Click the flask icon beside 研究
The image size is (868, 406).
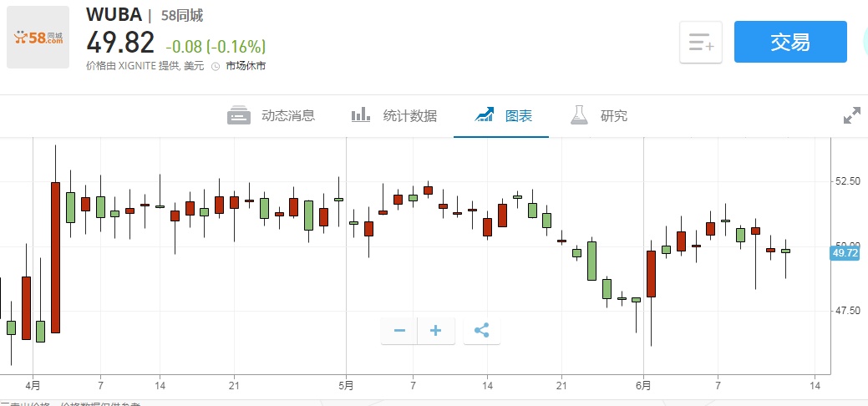(x=579, y=115)
